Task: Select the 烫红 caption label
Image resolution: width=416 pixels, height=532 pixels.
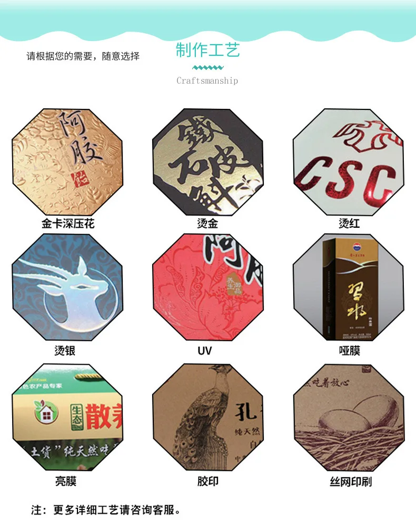Action: 349,224
